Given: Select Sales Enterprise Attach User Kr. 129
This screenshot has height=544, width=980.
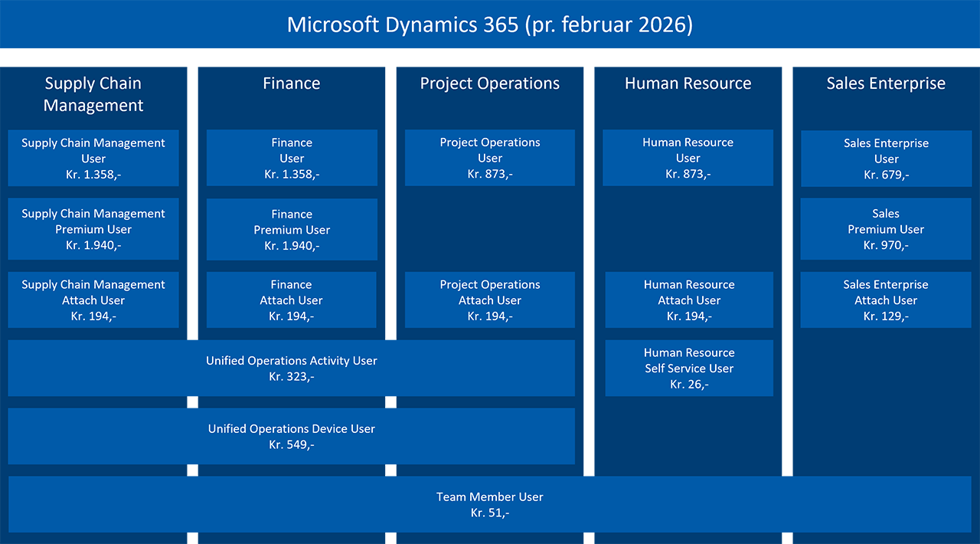Looking at the screenshot, I should (x=886, y=300).
